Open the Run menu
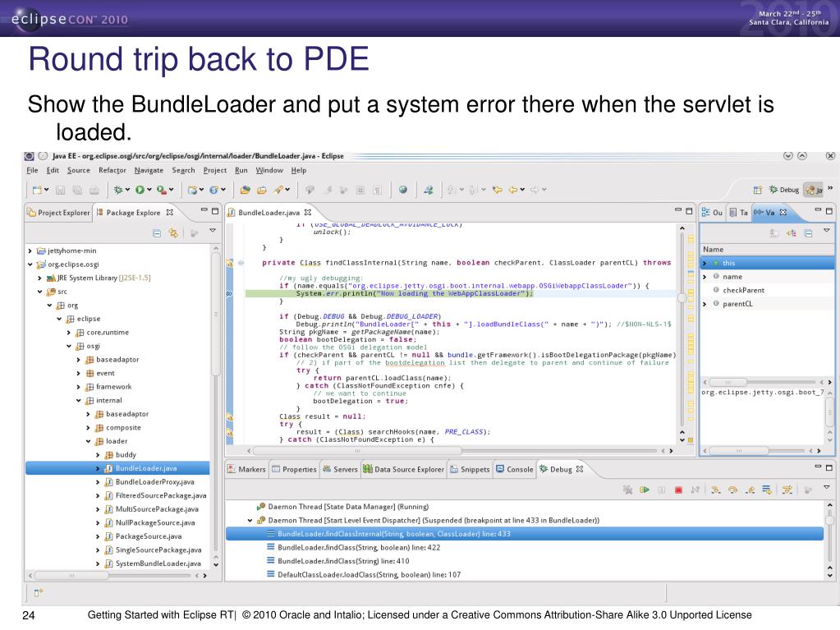 coord(241,170)
